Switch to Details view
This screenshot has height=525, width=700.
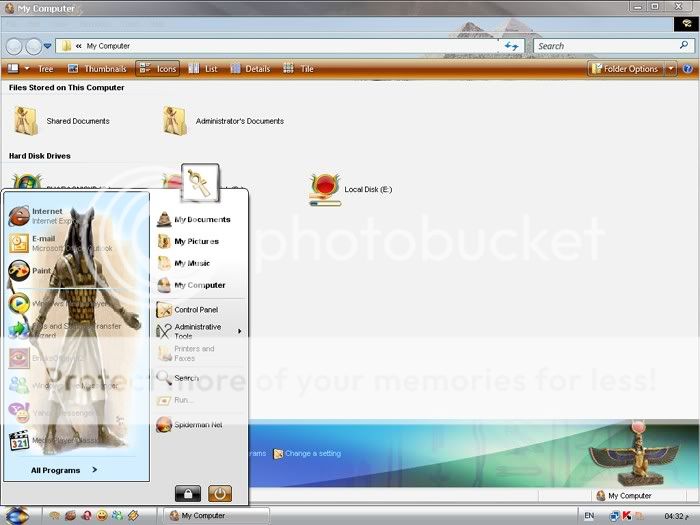[250, 69]
